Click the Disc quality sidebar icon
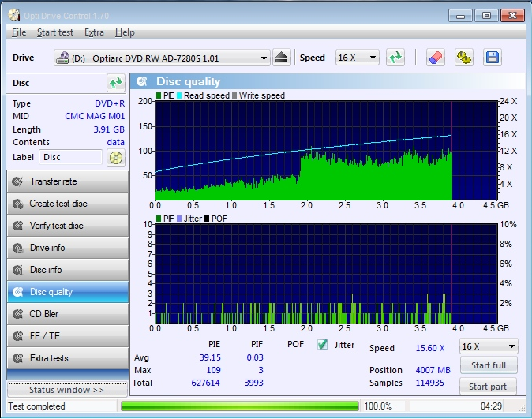Screen dimensions: 532x419 (x=17, y=292)
